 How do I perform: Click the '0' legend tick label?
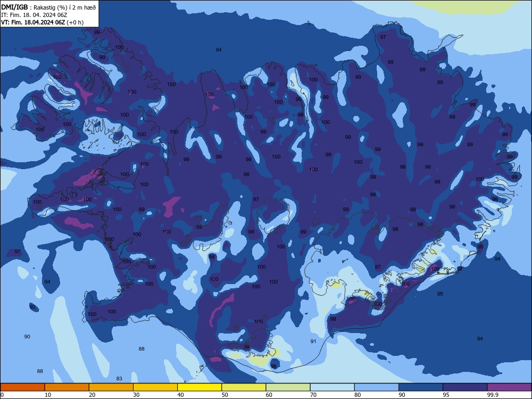2,395
